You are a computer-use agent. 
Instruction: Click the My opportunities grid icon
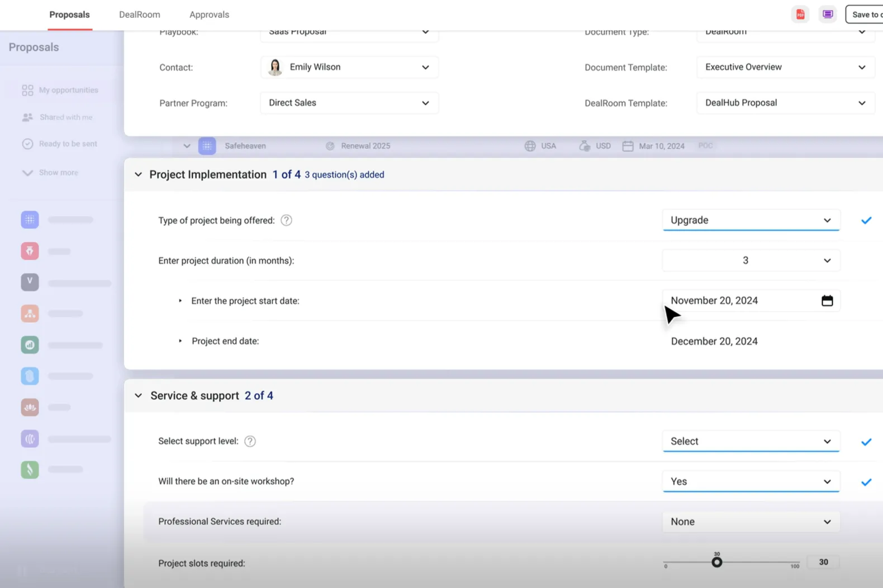click(x=27, y=90)
